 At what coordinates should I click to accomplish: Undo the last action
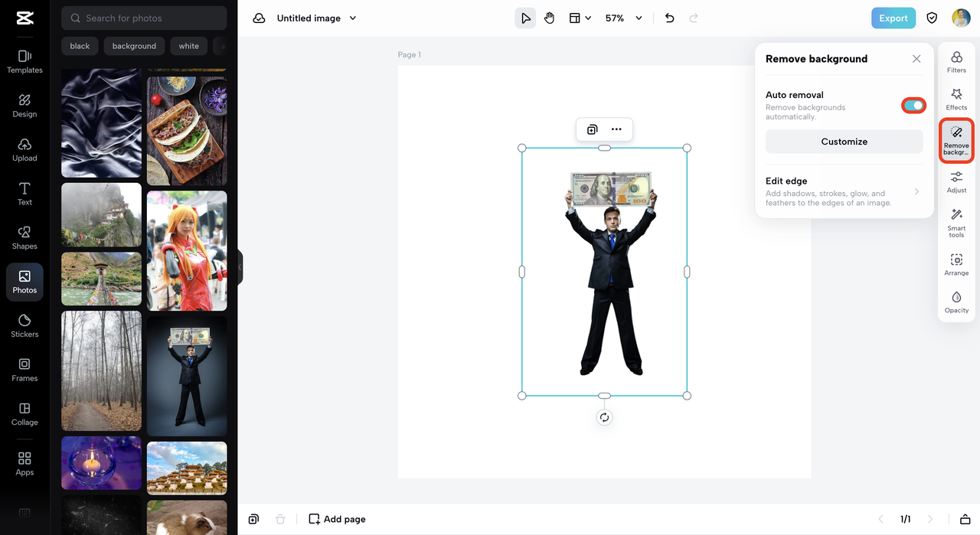tap(670, 18)
